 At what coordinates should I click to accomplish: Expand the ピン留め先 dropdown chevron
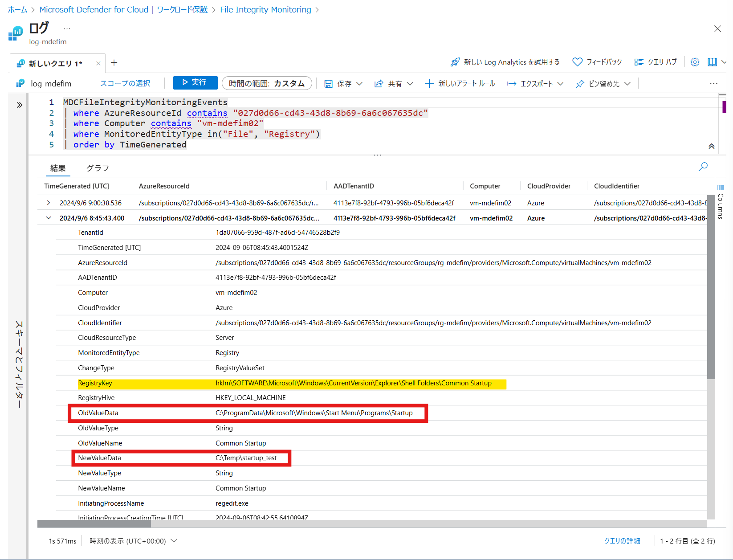coord(627,84)
